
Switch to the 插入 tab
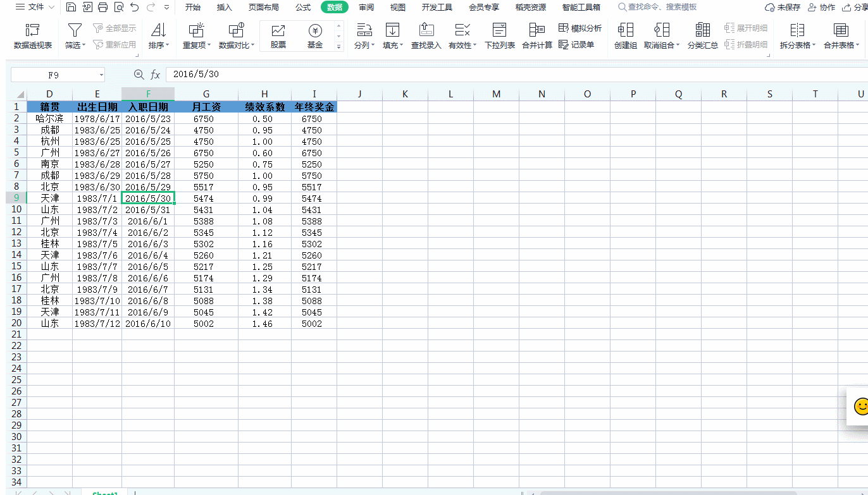[224, 8]
